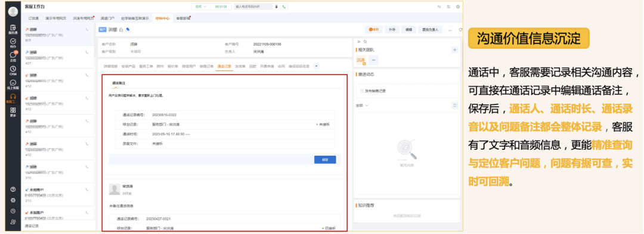Viewport: 644px width, 234px height.
Task: Click the refresh icon beside the ellipsis button
Action: pos(460,30)
